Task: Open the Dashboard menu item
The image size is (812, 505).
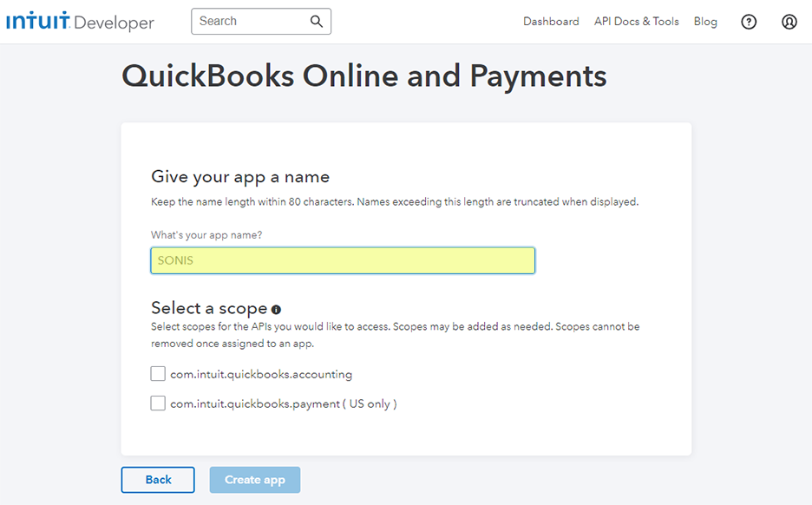Action: click(551, 22)
